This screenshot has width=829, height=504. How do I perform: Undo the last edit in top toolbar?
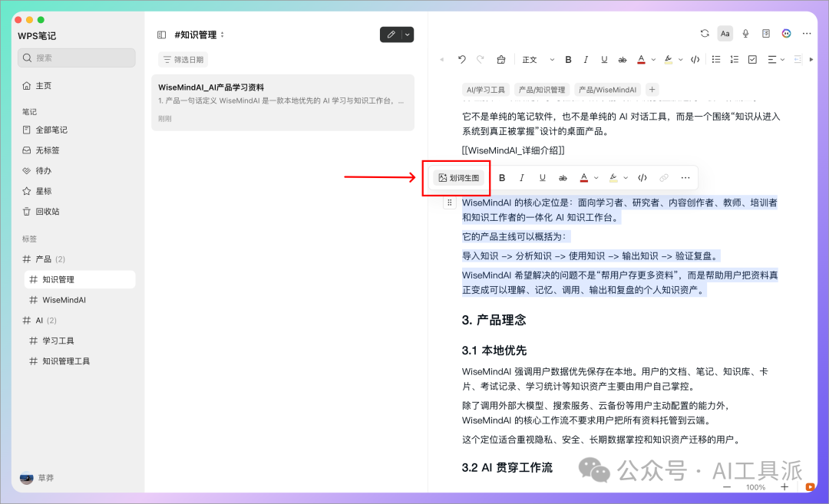pos(461,59)
